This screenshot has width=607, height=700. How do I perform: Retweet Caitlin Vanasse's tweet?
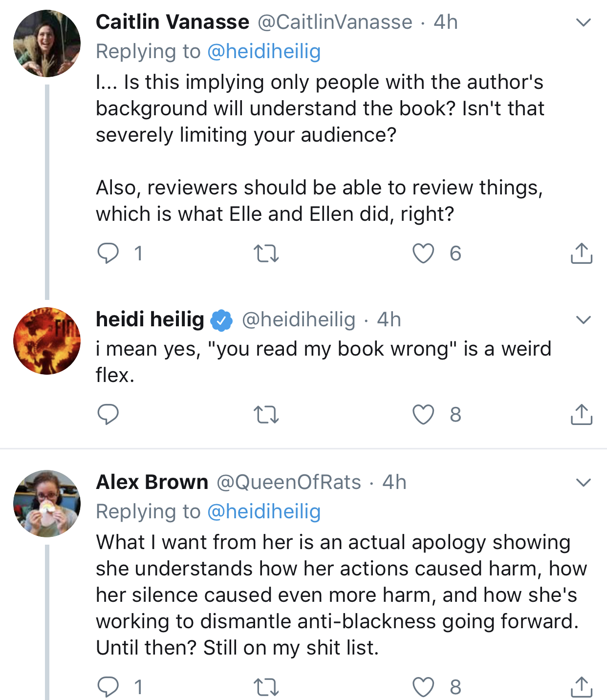[x=266, y=254]
